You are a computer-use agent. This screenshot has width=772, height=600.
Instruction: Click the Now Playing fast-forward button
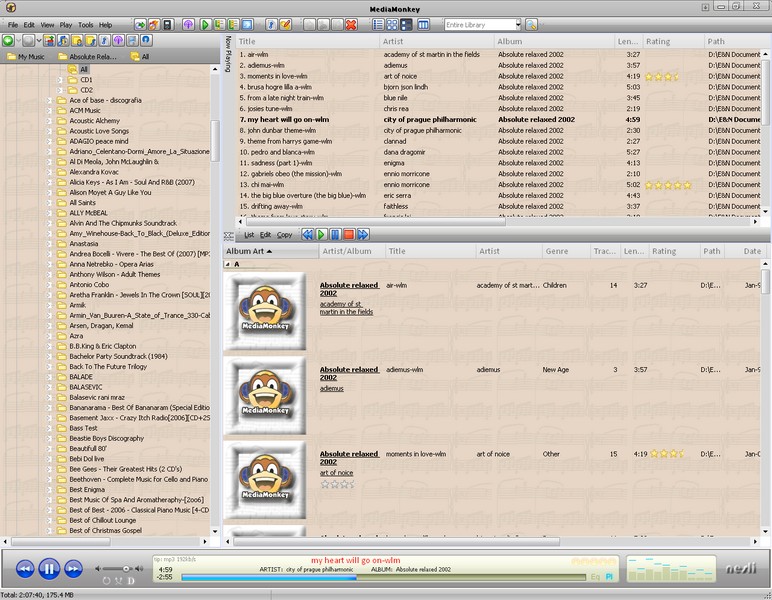[363, 234]
